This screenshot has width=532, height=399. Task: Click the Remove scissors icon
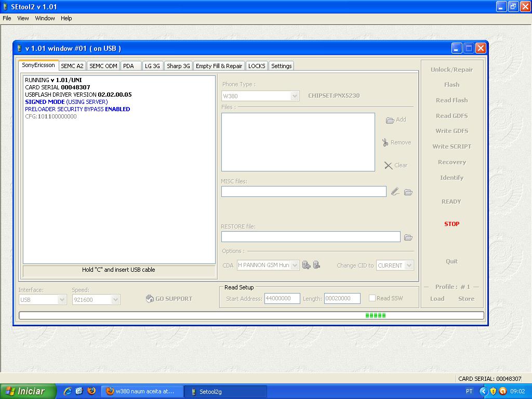385,142
